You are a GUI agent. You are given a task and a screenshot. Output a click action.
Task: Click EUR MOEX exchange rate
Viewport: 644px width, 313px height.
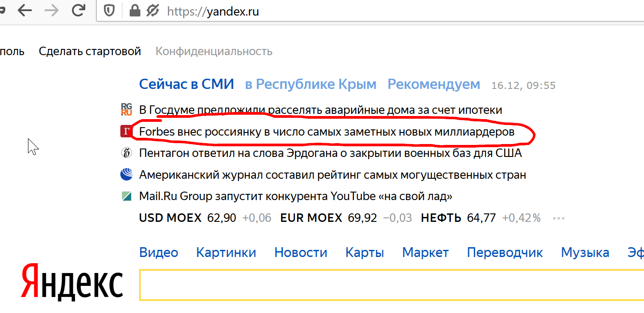point(329,218)
